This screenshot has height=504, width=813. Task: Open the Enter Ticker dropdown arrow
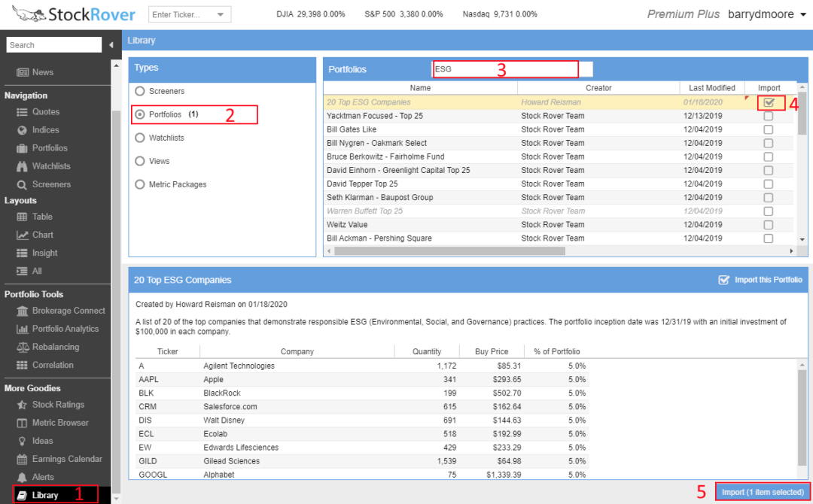pos(221,14)
